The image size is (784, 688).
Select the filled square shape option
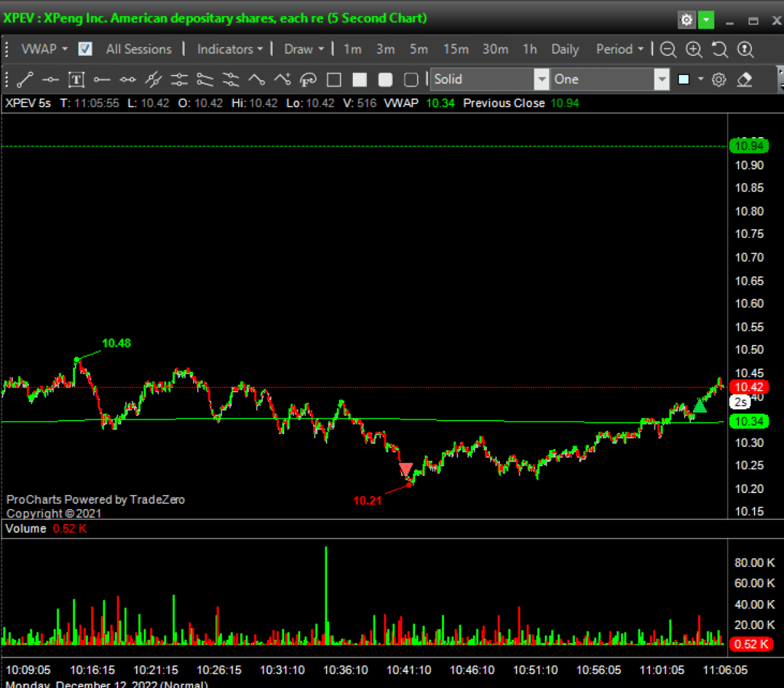point(360,80)
